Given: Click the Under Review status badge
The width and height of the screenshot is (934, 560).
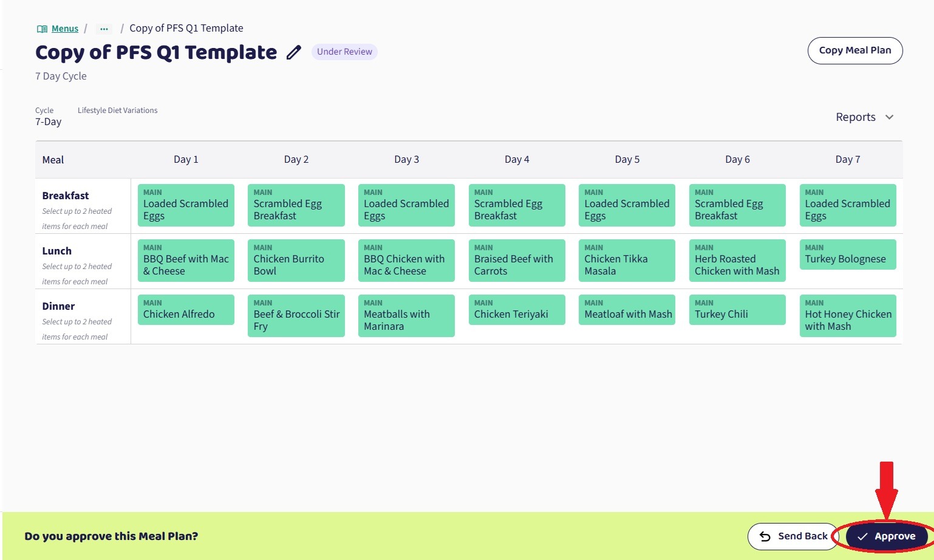Looking at the screenshot, I should coord(344,52).
